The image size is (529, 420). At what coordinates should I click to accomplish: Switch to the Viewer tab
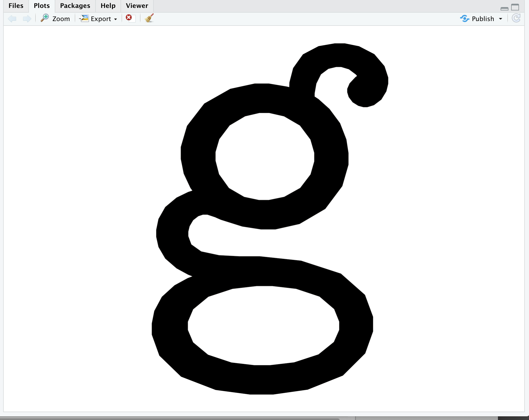(137, 6)
